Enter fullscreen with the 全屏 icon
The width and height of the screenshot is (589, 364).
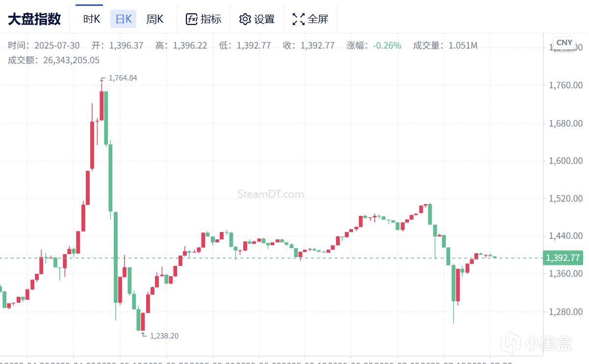298,19
